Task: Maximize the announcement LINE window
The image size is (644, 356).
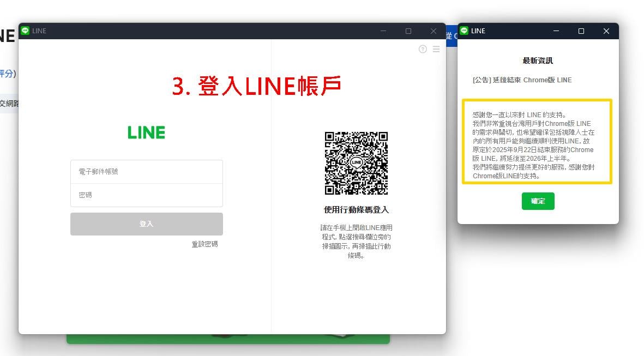Action: pyautogui.click(x=581, y=31)
